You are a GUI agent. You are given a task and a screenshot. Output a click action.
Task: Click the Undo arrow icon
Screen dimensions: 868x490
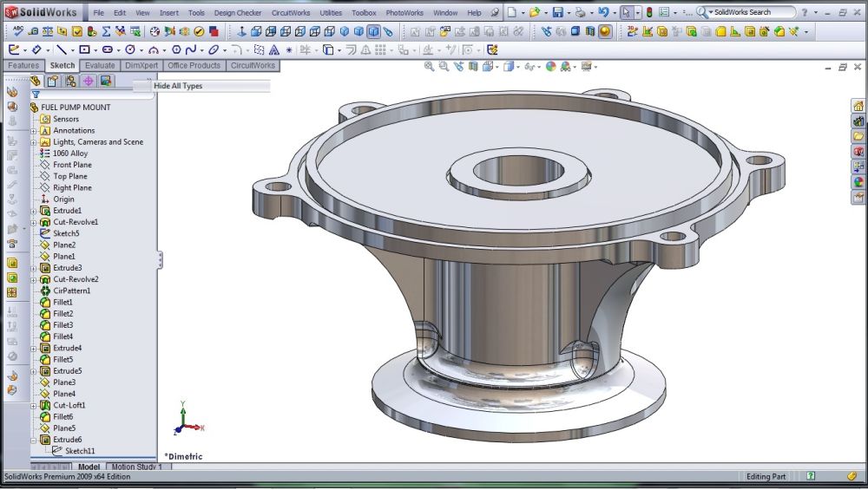(x=603, y=12)
